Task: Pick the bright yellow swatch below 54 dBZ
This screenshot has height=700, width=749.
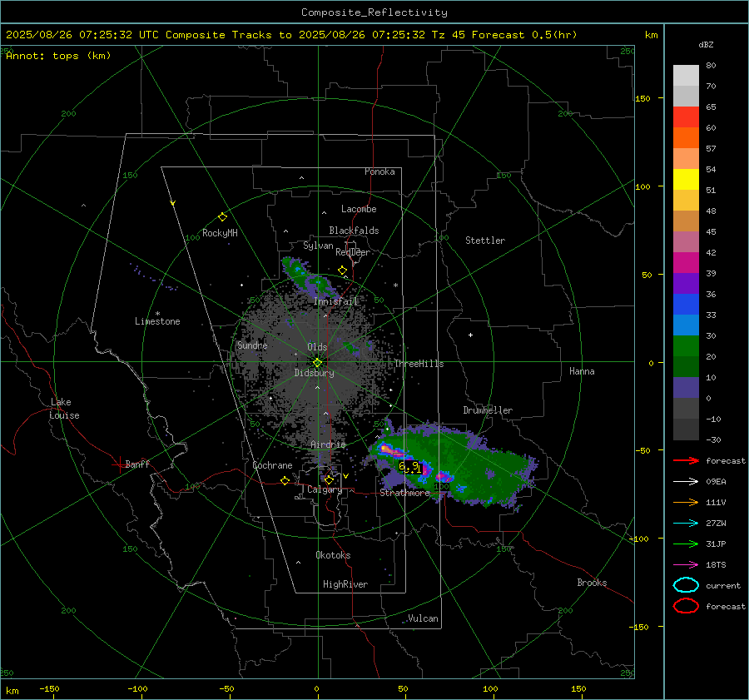Action: (686, 180)
